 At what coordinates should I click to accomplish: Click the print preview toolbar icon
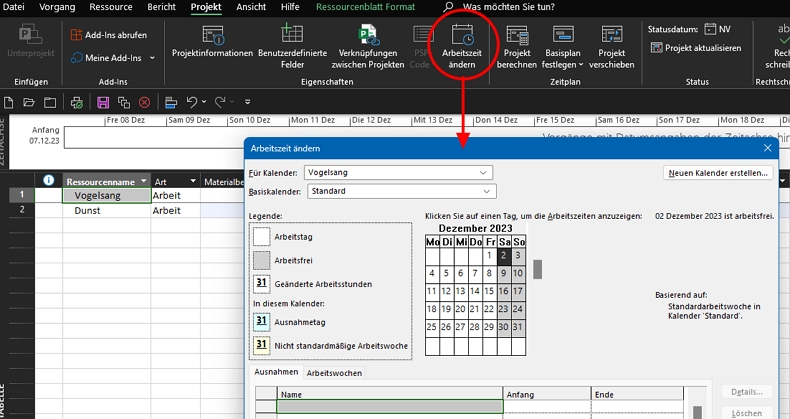pos(77,103)
